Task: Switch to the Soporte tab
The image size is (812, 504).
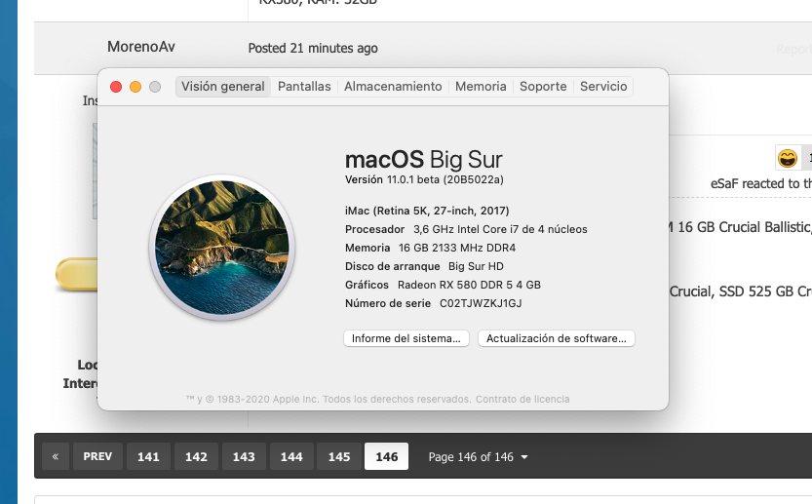Action: (543, 87)
